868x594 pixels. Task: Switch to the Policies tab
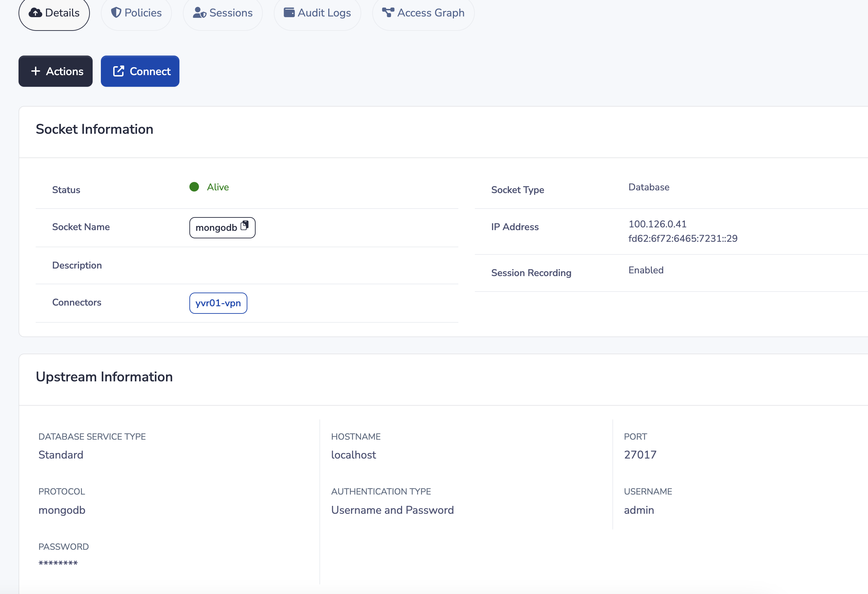tap(136, 13)
